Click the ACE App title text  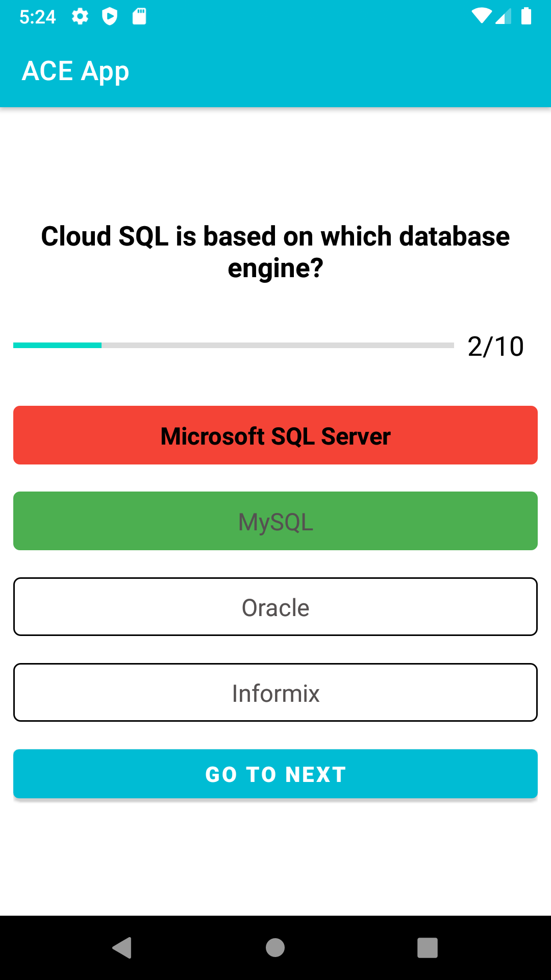[75, 70]
